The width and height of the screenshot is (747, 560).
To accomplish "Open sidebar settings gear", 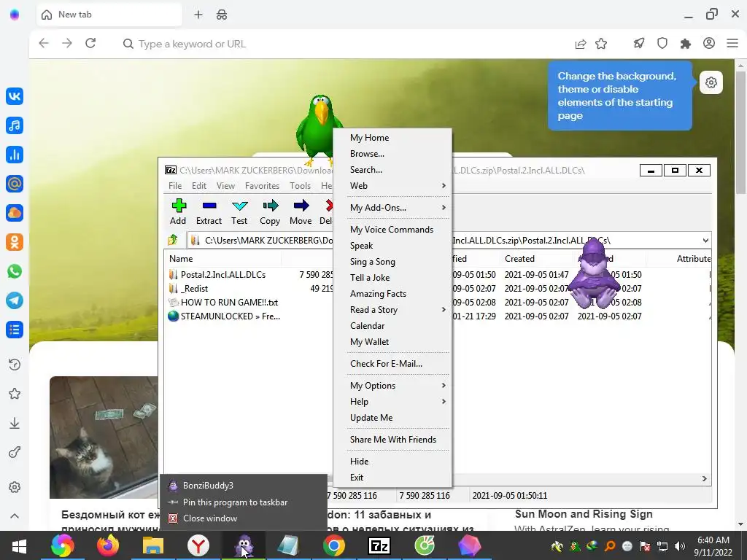I will (15, 487).
